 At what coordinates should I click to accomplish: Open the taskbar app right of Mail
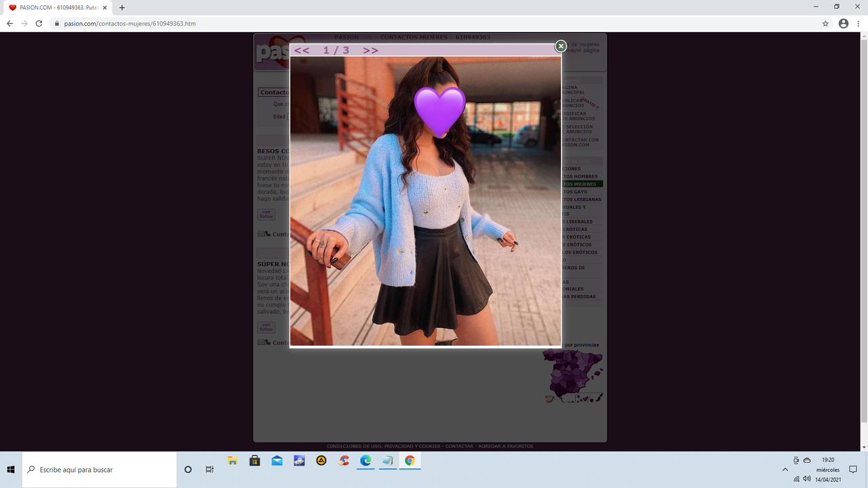(299, 461)
